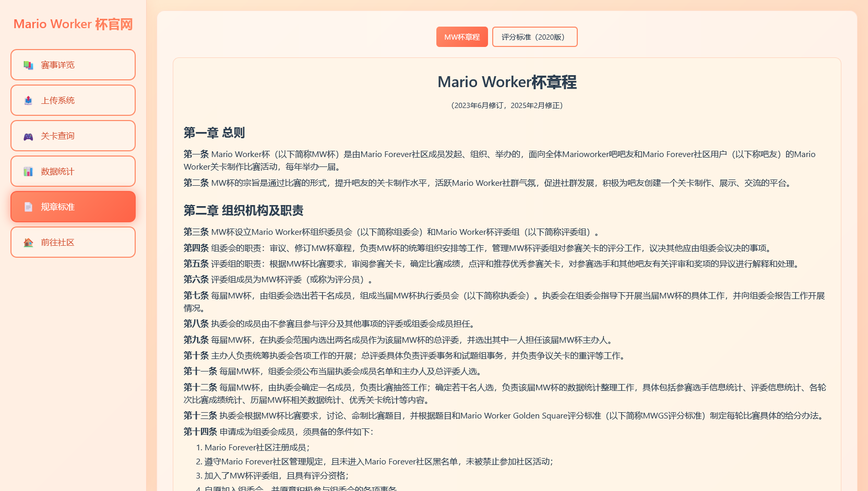Click the 第六条 article label

pyautogui.click(x=196, y=279)
